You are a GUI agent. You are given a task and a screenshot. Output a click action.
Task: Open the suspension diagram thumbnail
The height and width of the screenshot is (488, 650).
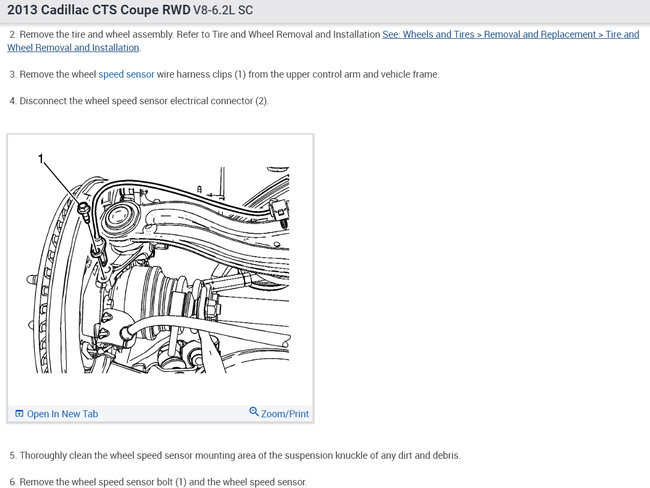pyautogui.click(x=160, y=269)
